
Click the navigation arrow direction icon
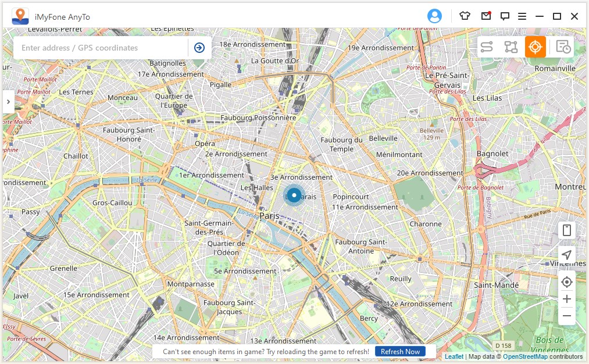point(567,255)
